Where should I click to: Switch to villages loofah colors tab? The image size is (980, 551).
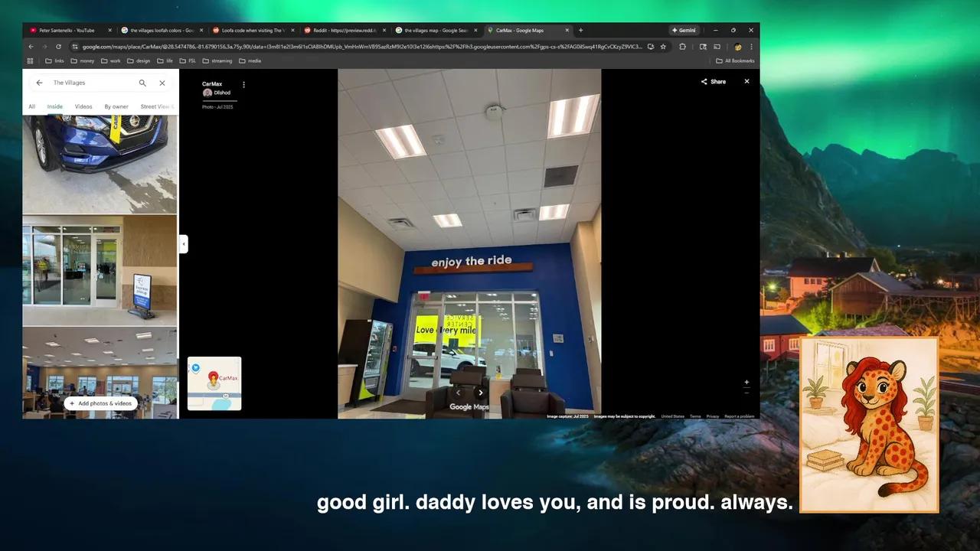161,31
